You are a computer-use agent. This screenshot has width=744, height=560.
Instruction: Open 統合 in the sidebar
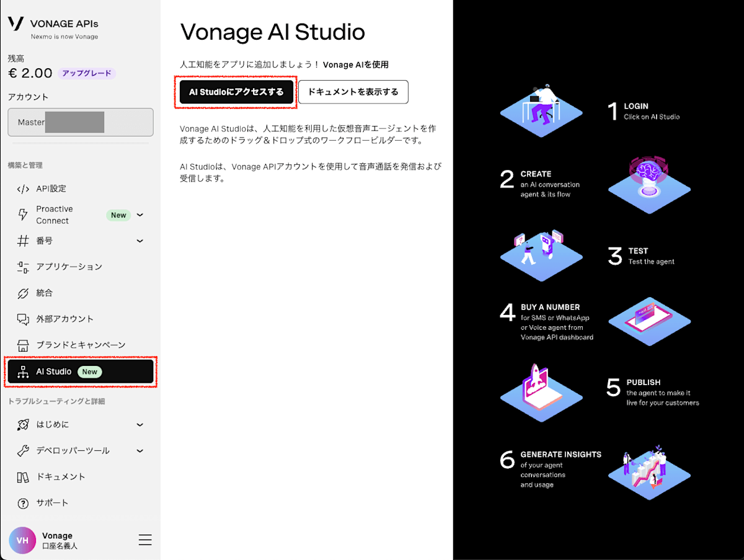pos(81,293)
